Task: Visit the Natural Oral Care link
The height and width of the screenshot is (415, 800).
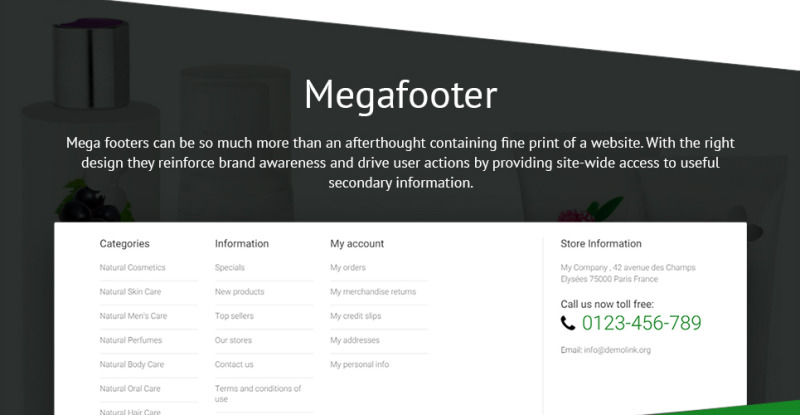Action: (x=130, y=388)
